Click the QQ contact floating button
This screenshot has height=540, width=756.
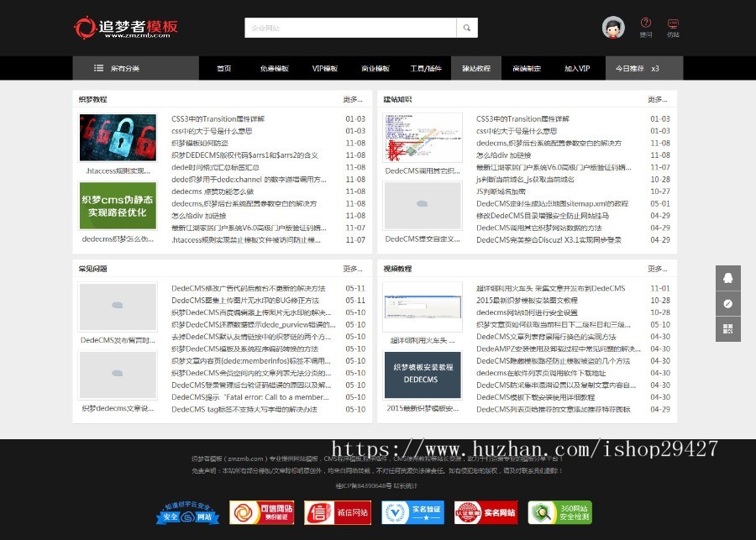click(x=728, y=278)
